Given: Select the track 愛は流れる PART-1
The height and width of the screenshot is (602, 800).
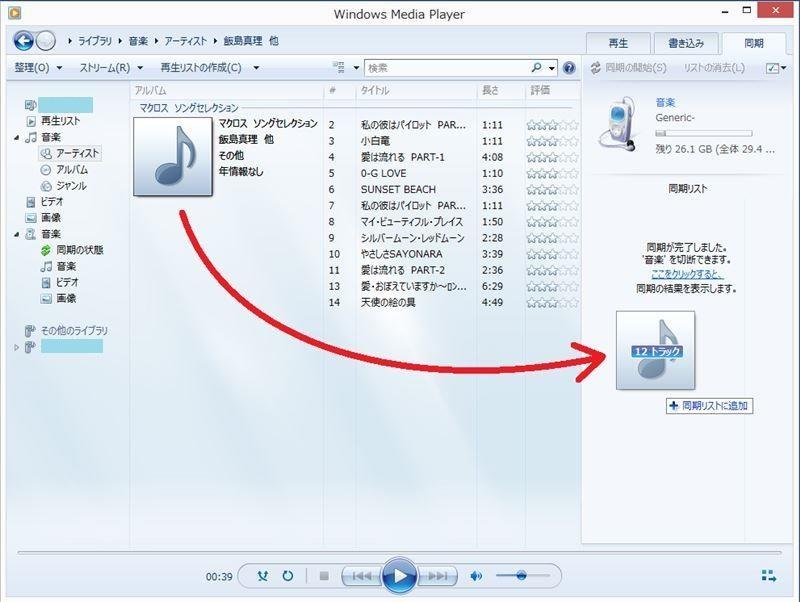Looking at the screenshot, I should coord(403,157).
